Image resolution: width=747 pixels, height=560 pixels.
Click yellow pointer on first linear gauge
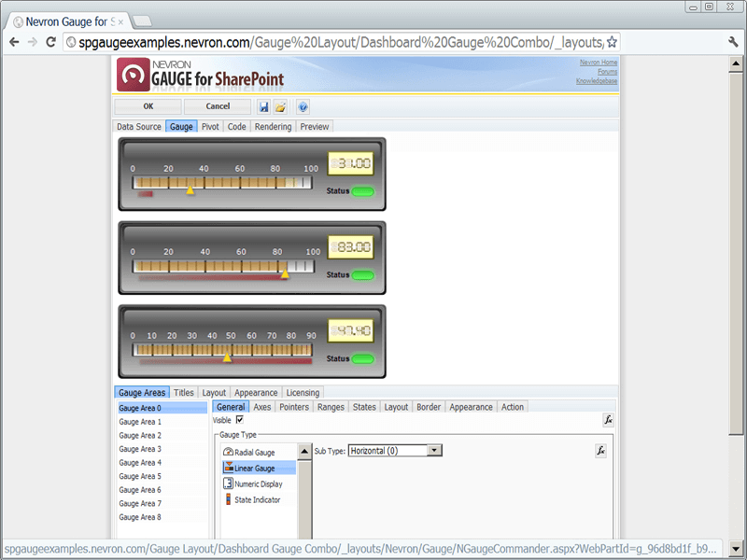pos(190,190)
